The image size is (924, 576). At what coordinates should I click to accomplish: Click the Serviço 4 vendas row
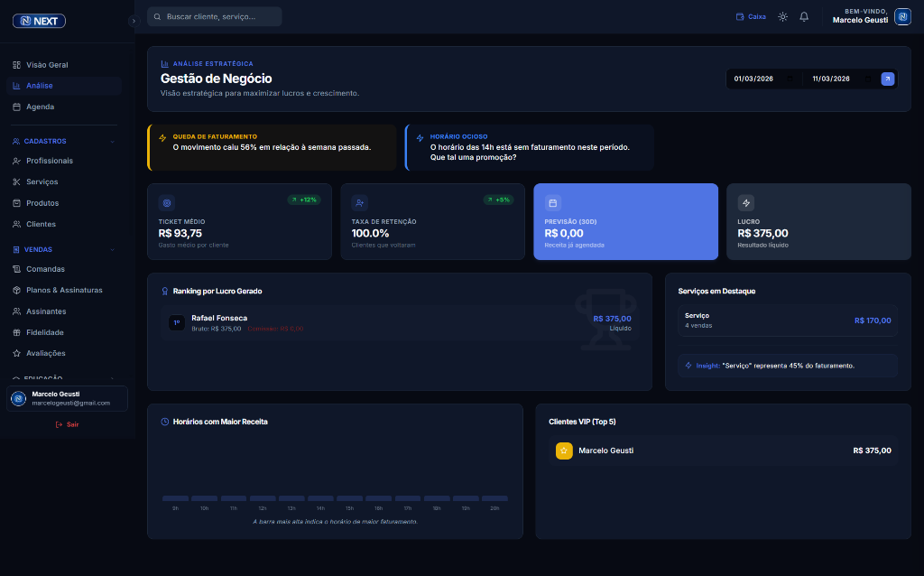click(788, 321)
